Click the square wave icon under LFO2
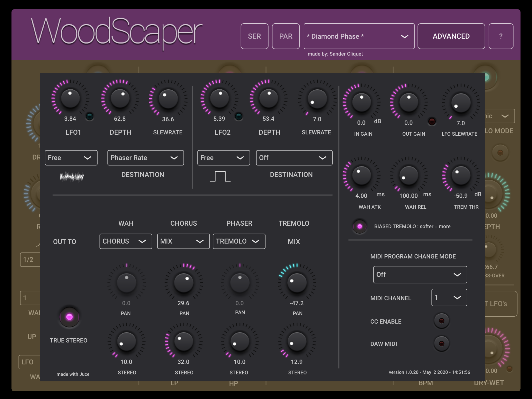Image resolution: width=532 pixels, height=399 pixels. 220,176
